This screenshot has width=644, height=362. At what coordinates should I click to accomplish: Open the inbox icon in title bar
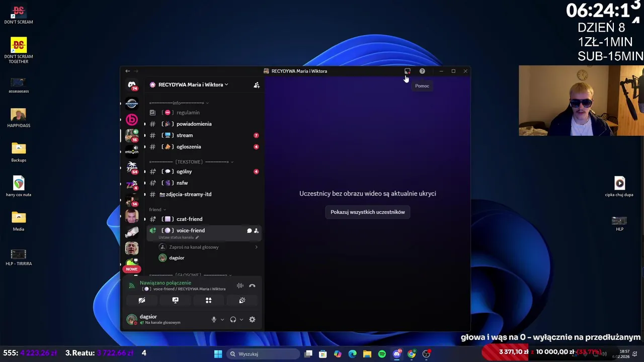pyautogui.click(x=408, y=71)
